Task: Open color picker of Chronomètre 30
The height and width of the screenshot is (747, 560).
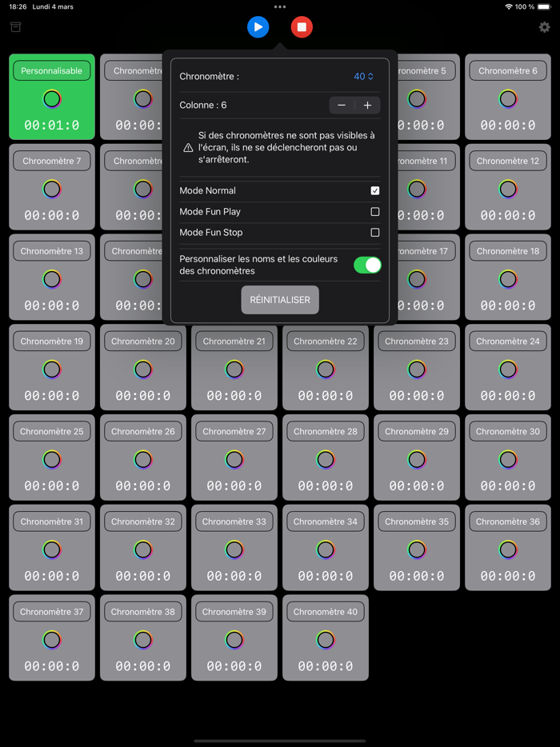Action: 508,459
